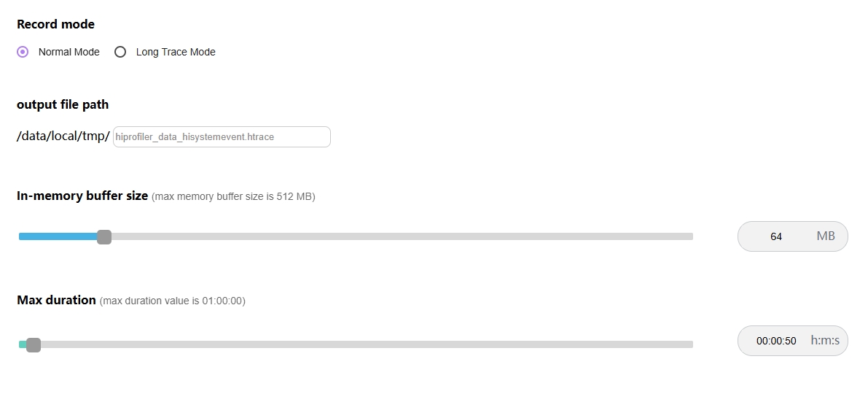This screenshot has width=868, height=413.
Task: Click the gray track of buffer size slider
Action: (x=401, y=236)
